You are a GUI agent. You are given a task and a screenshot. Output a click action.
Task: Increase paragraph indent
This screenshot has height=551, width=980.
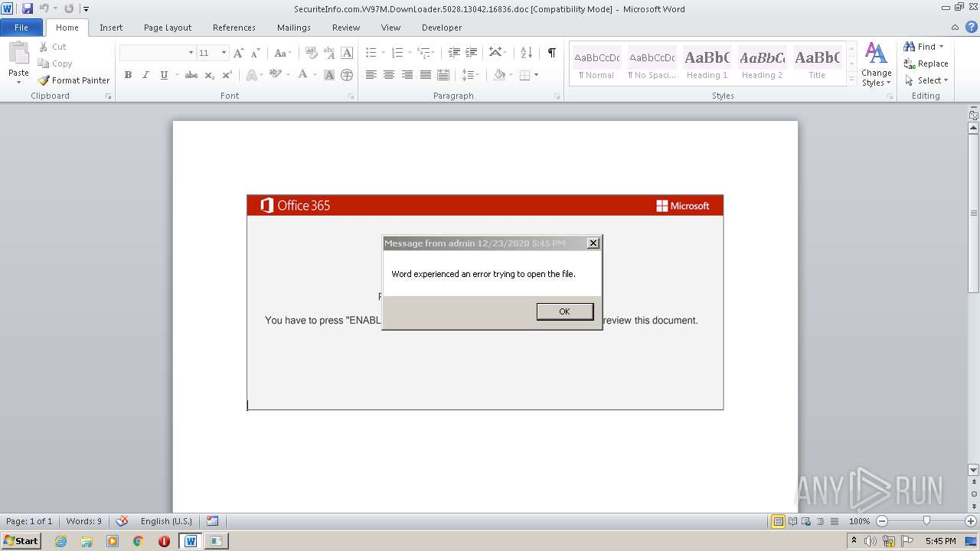472,53
